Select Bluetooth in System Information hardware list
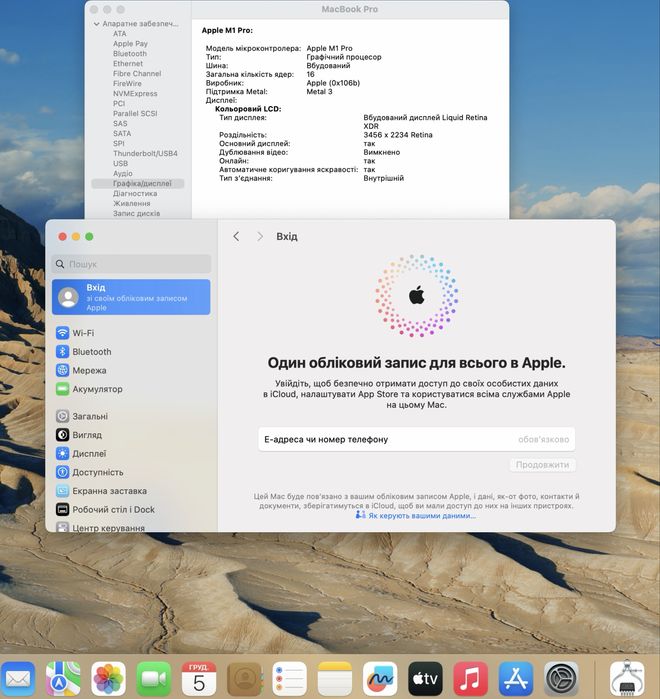Screen dimensions: 660x699 (x=130, y=53)
